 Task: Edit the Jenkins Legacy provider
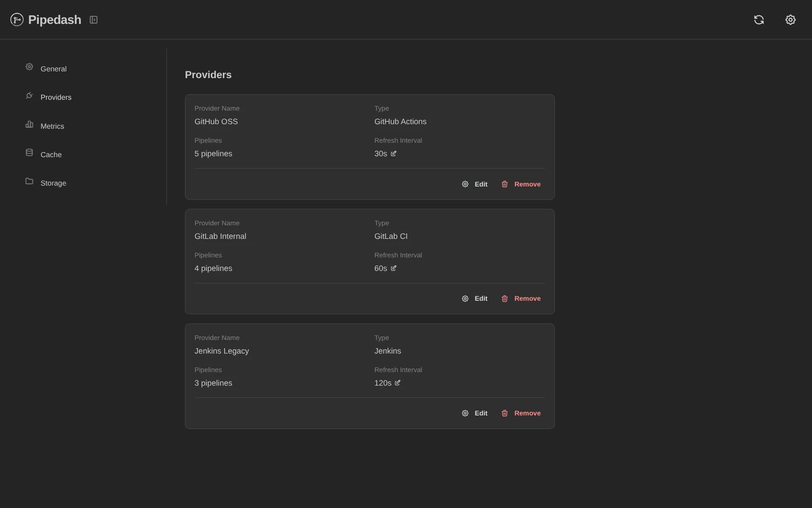click(x=475, y=413)
